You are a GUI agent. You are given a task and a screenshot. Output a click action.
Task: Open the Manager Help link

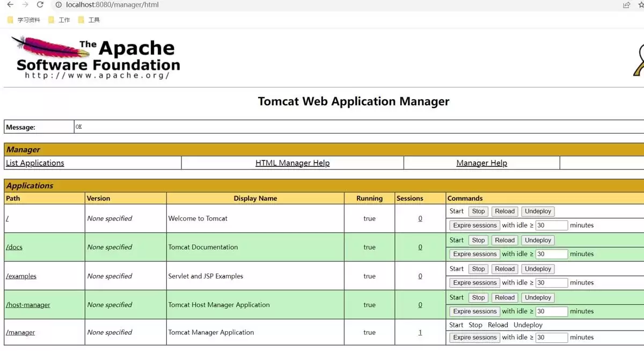coord(481,163)
